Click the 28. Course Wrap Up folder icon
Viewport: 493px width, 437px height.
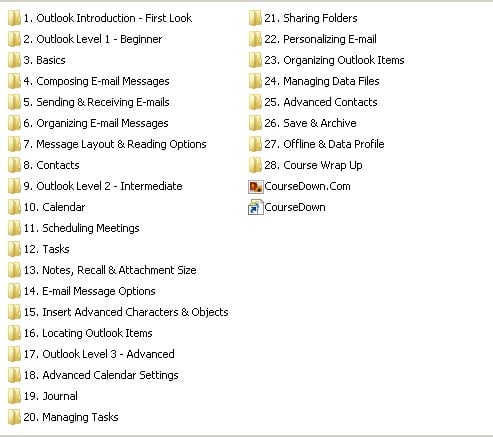click(x=255, y=165)
